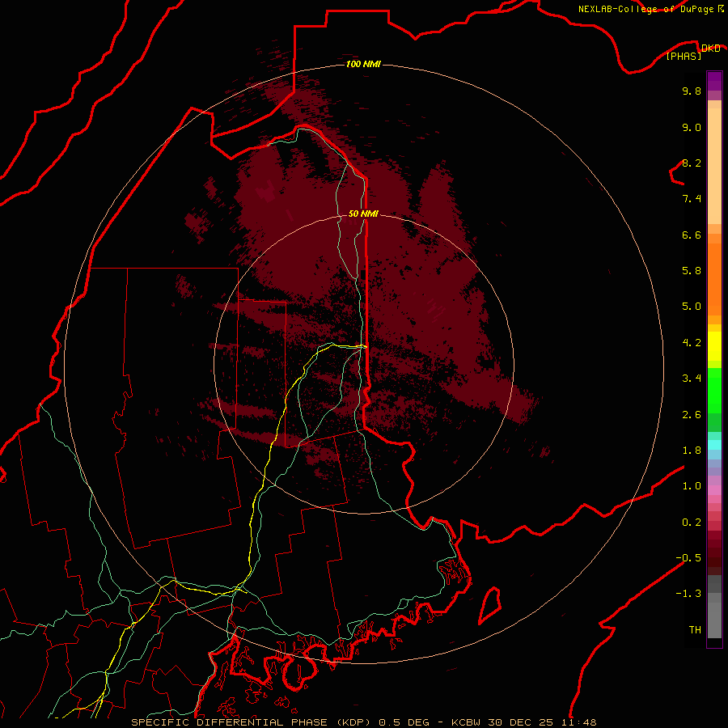Screen dimensions: 728x728
Task: Click the 3.4 scale label
Action: tap(692, 379)
